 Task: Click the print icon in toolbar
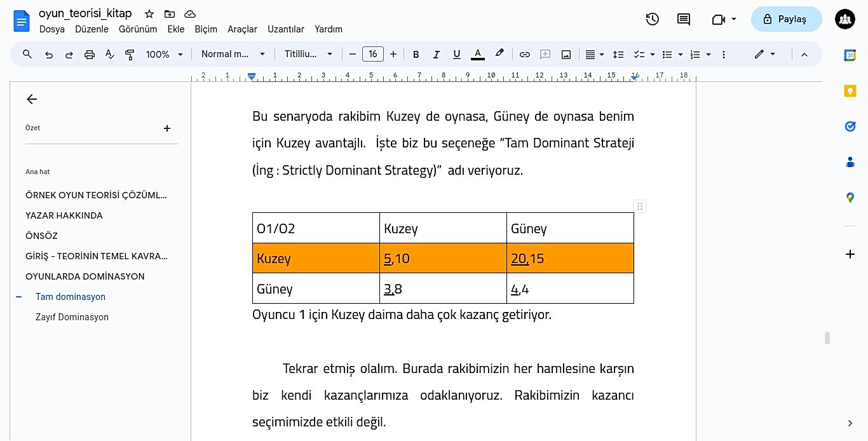point(90,55)
